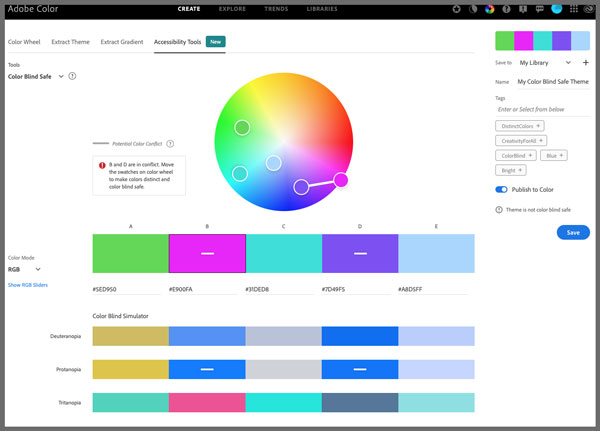The height and width of the screenshot is (431, 600).
Task: Click the star icon in top bar
Action: pos(456,9)
